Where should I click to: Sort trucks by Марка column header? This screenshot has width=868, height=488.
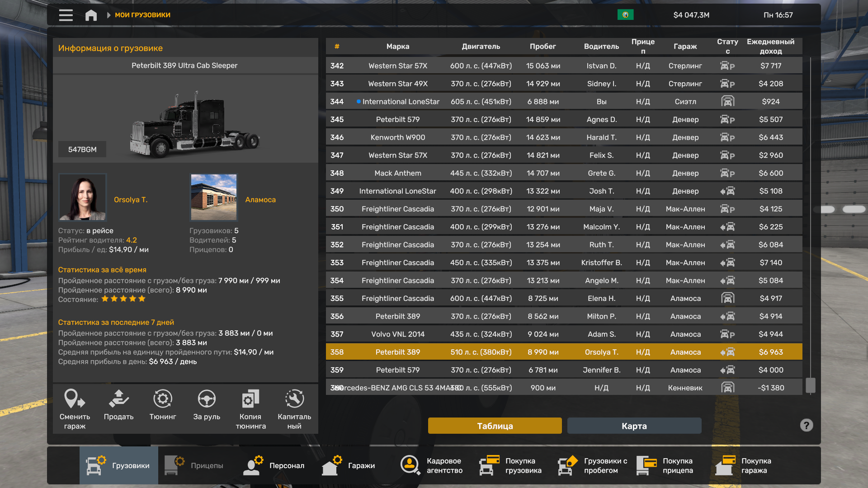397,46
